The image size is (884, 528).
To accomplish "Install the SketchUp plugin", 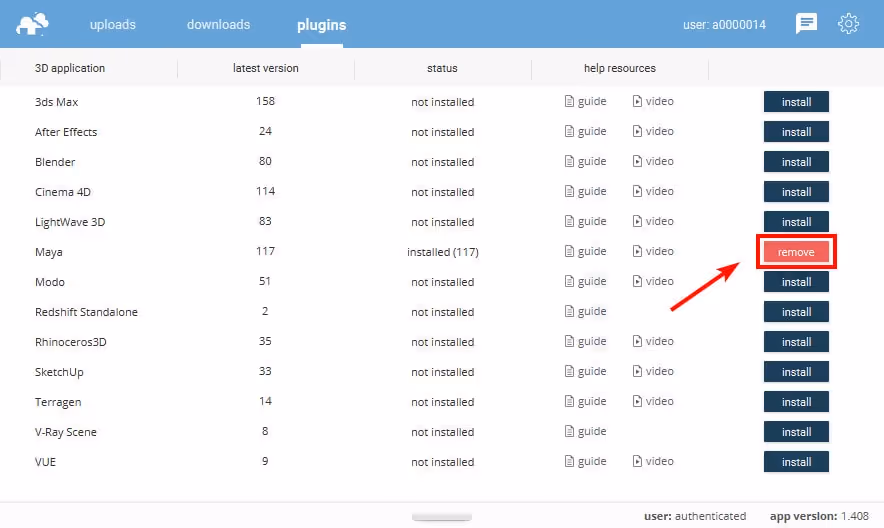I will pos(796,372).
